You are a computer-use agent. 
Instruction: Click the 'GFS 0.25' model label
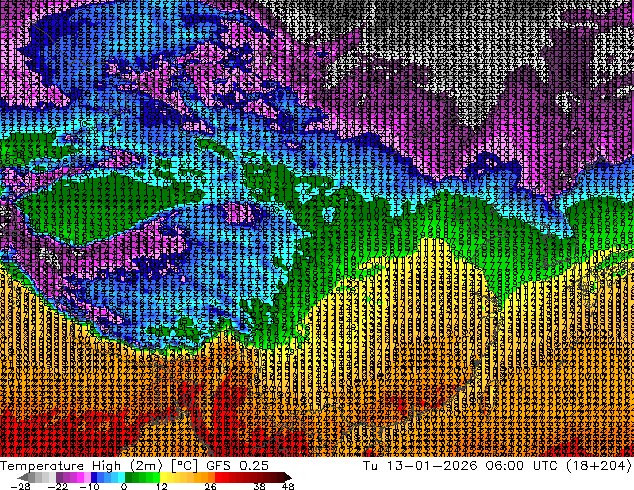tap(237, 465)
